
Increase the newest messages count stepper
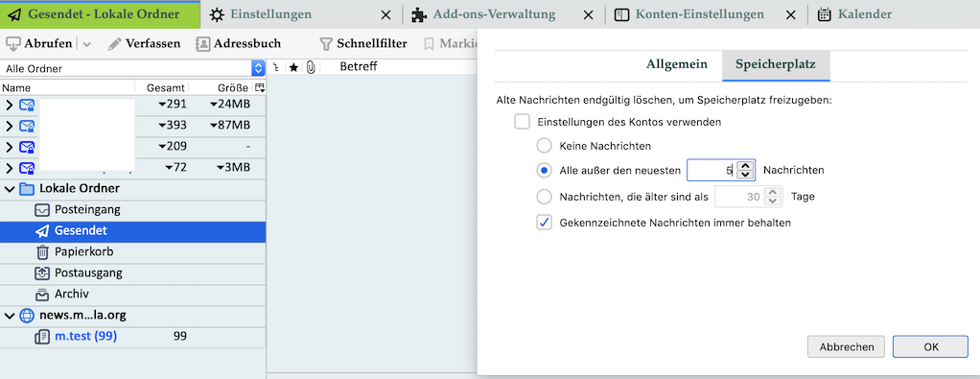point(744,166)
